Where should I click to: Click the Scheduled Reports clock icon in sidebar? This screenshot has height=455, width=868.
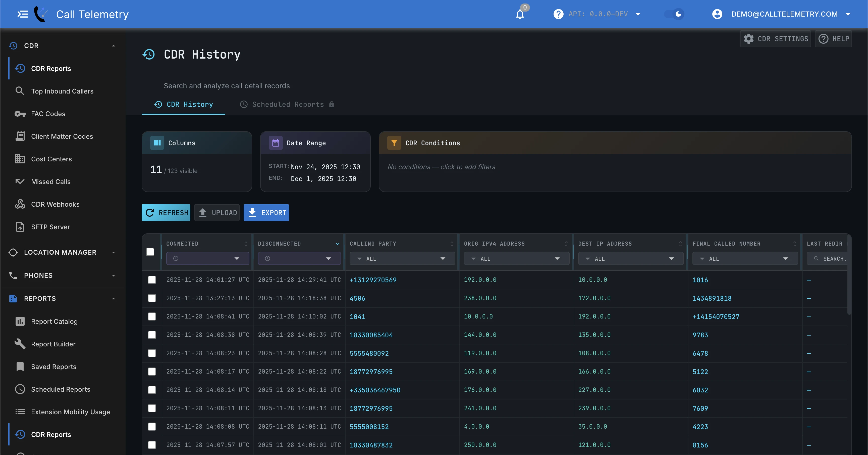point(20,389)
